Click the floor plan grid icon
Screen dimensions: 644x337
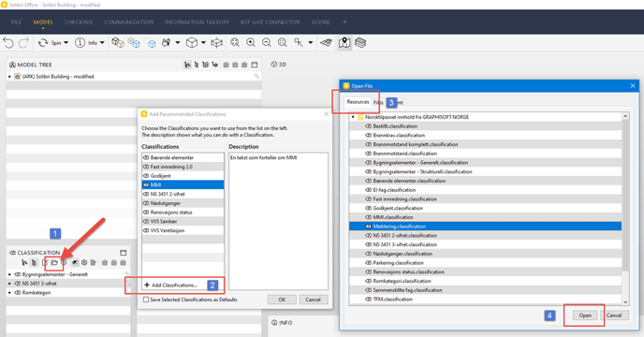click(327, 43)
